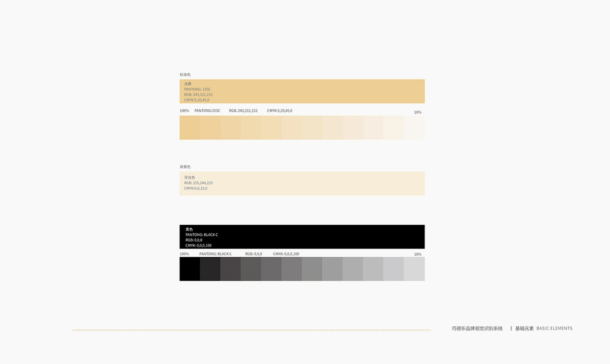The image size is (610, 364).
Task: Click PANTONG: BLACK C label above gray strip
Action: 216,254
